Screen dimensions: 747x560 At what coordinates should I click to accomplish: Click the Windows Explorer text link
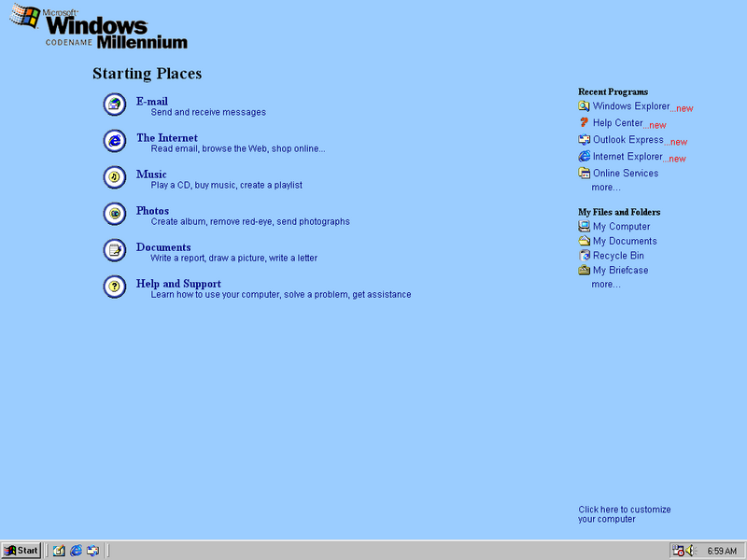[x=631, y=106]
